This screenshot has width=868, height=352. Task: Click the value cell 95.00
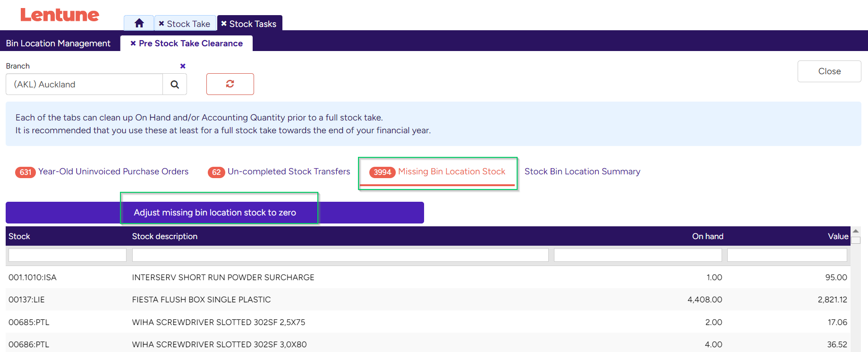(x=836, y=277)
